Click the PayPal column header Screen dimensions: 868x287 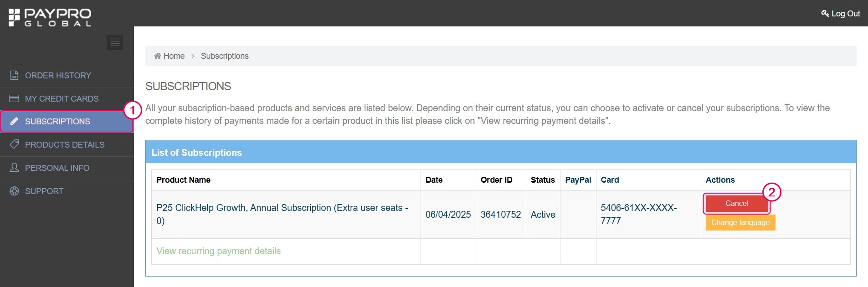[578, 180]
